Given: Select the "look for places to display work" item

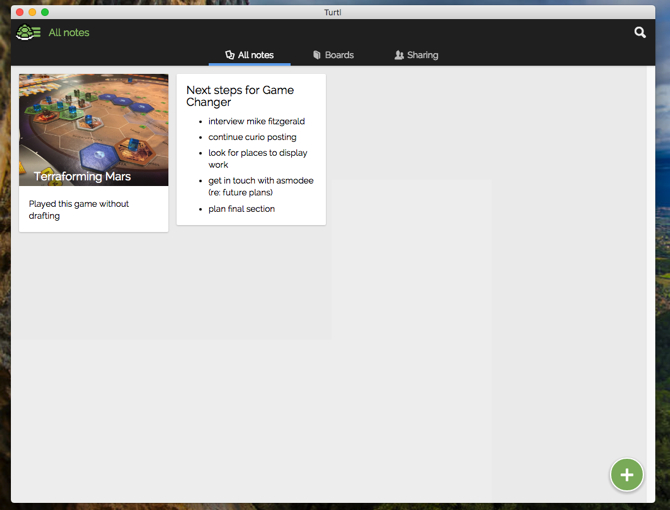Looking at the screenshot, I should click(x=257, y=159).
